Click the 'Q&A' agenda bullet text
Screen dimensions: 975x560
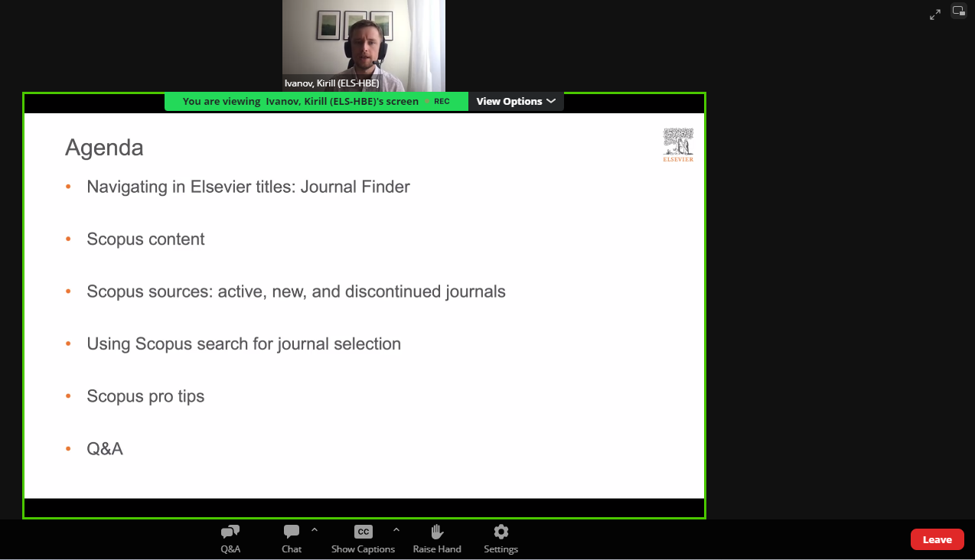[105, 449]
